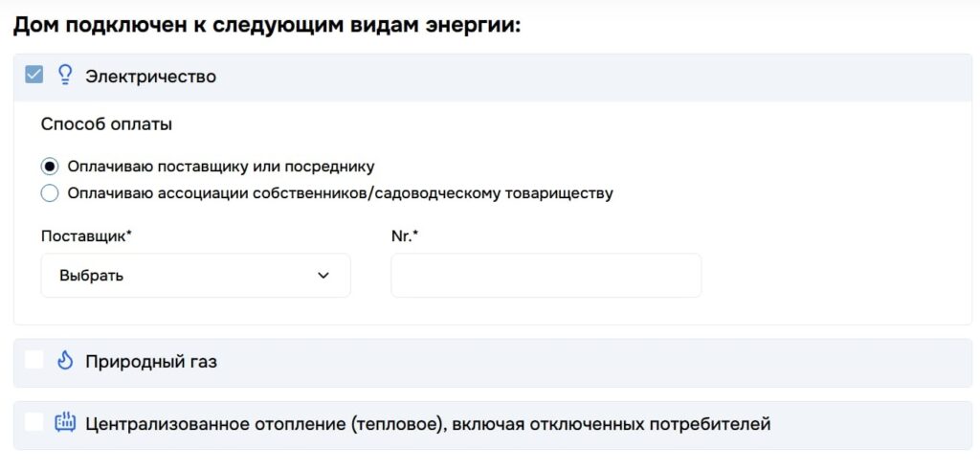The image size is (980, 470).
Task: Click the flame icon beside Природный газ
Action: click(x=65, y=361)
